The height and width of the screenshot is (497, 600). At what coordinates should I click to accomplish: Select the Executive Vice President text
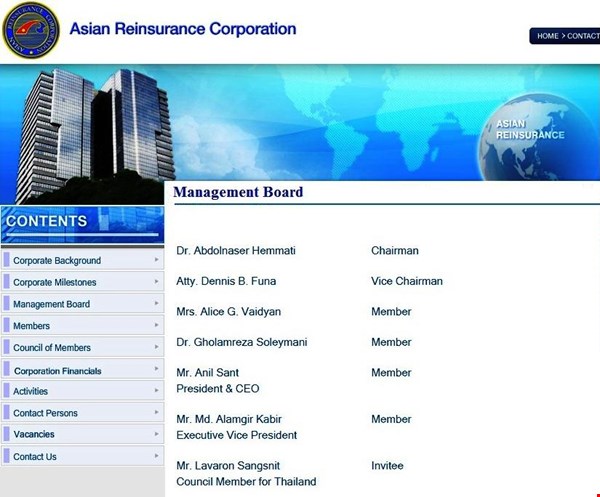click(x=236, y=435)
